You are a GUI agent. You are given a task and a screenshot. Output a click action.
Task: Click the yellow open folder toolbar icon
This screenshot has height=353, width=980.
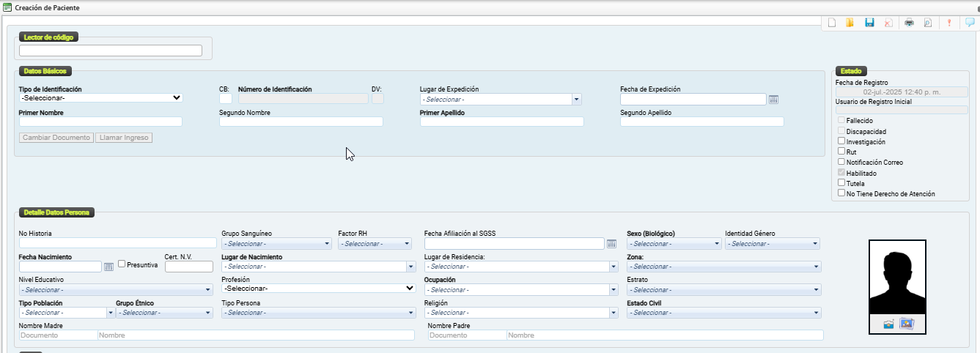point(850,23)
